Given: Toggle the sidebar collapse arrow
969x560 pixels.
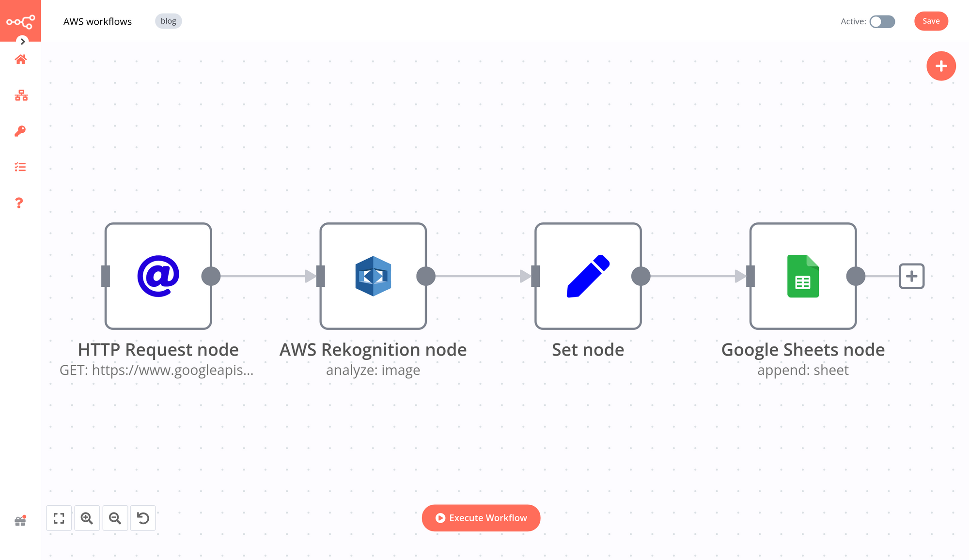Looking at the screenshot, I should [x=21, y=41].
